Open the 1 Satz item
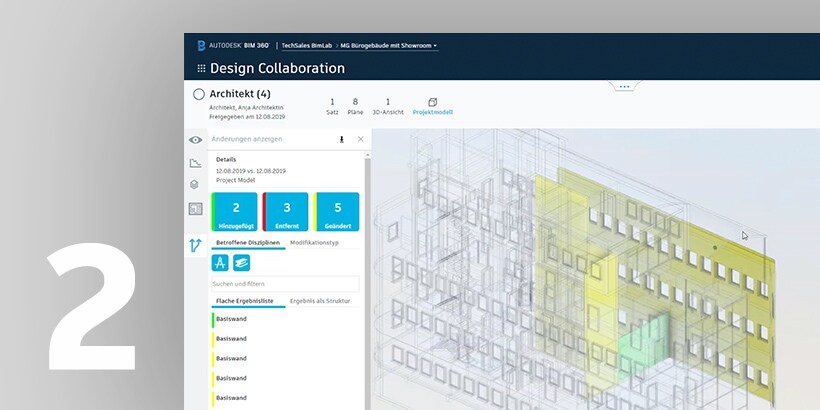Screen dimensions: 820x410 coord(332,106)
